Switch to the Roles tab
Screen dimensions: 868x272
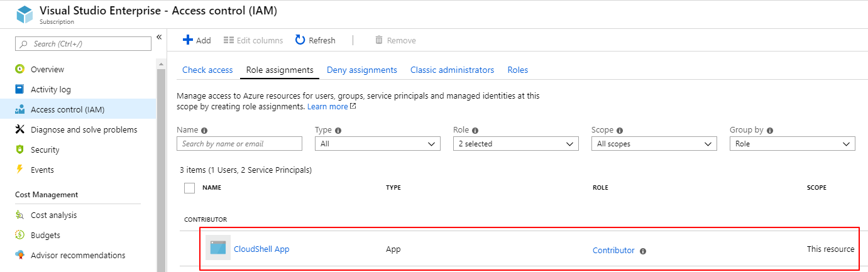coord(518,70)
